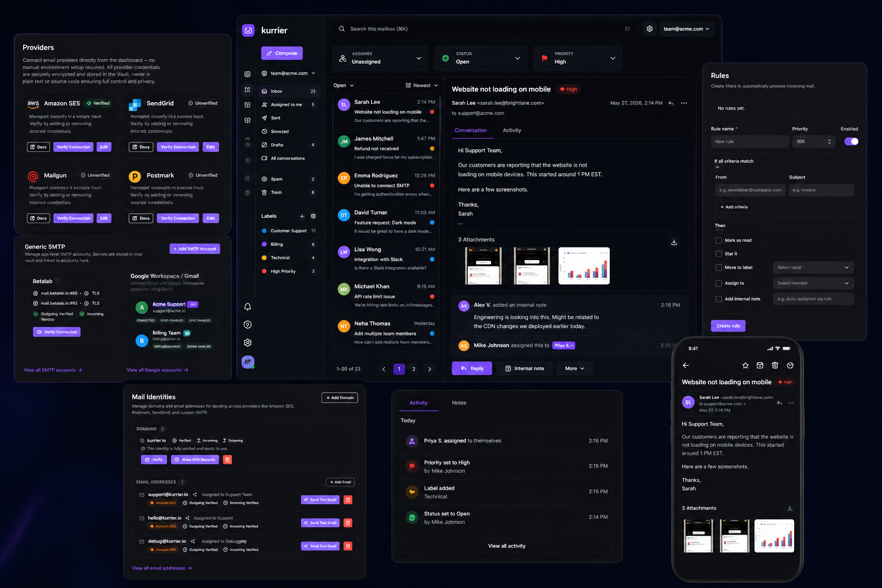Download all attachments in conversation pane
Viewport: 882px width, 588px height.
(674, 242)
